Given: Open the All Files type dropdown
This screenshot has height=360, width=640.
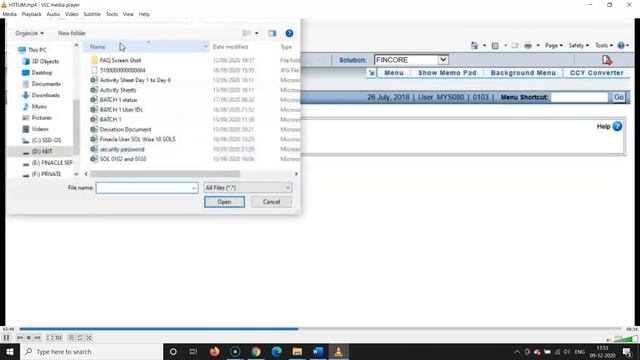Looking at the screenshot, I should point(248,188).
